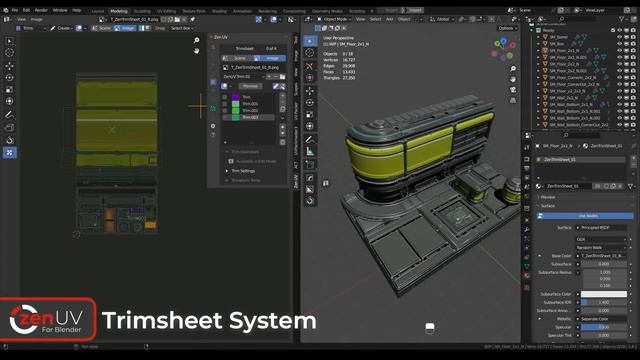
Task: Adjust the Subsurface IOR slider
Action: coord(604,302)
